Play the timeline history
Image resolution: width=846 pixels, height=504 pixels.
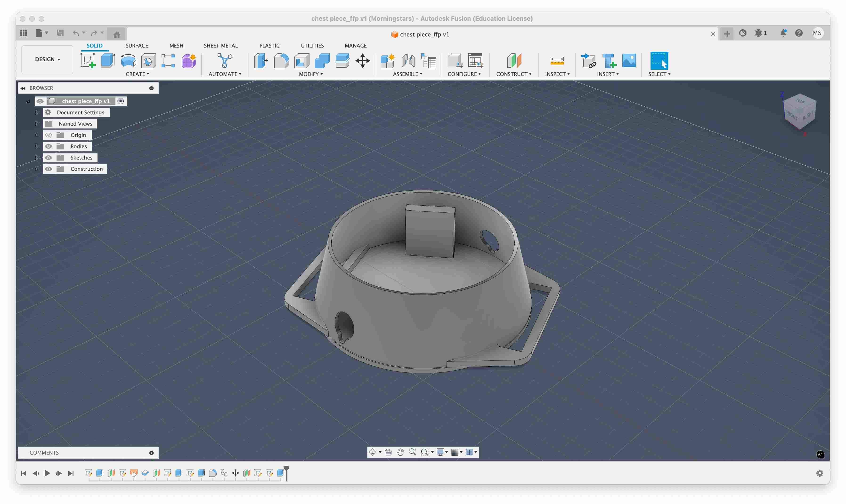point(47,473)
